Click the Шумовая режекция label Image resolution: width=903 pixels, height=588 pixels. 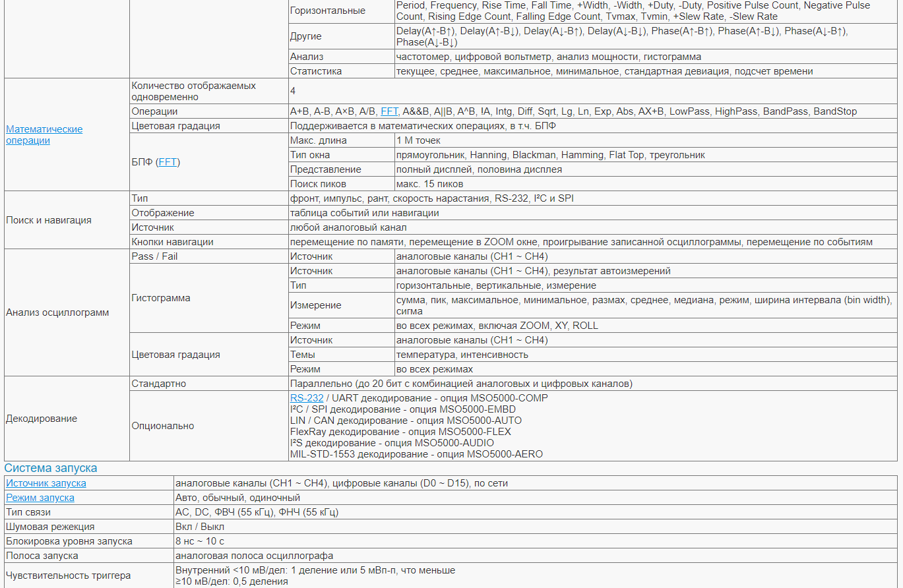pyautogui.click(x=50, y=527)
